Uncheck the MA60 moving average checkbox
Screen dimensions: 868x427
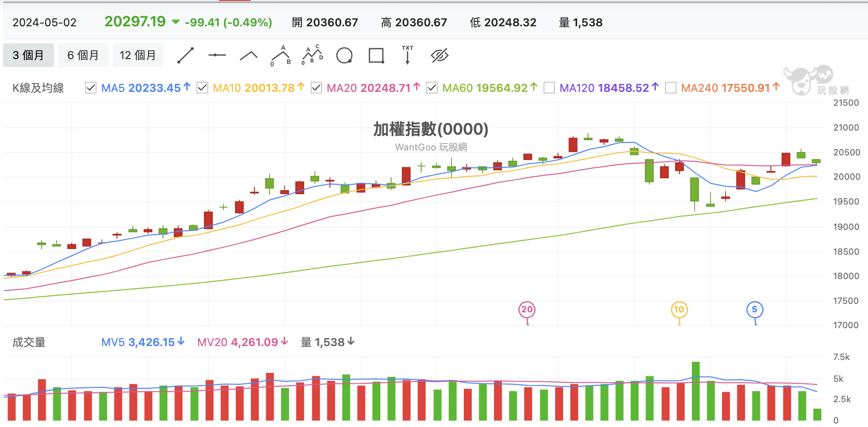coord(432,88)
